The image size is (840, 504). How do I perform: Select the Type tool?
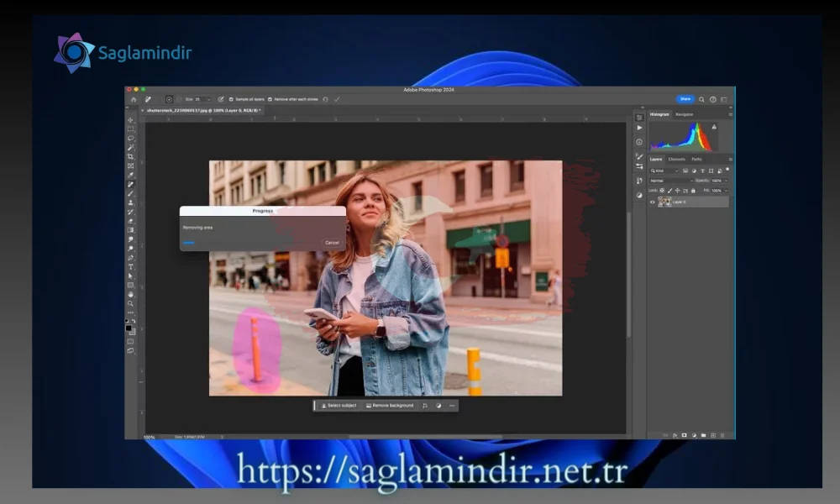131,266
